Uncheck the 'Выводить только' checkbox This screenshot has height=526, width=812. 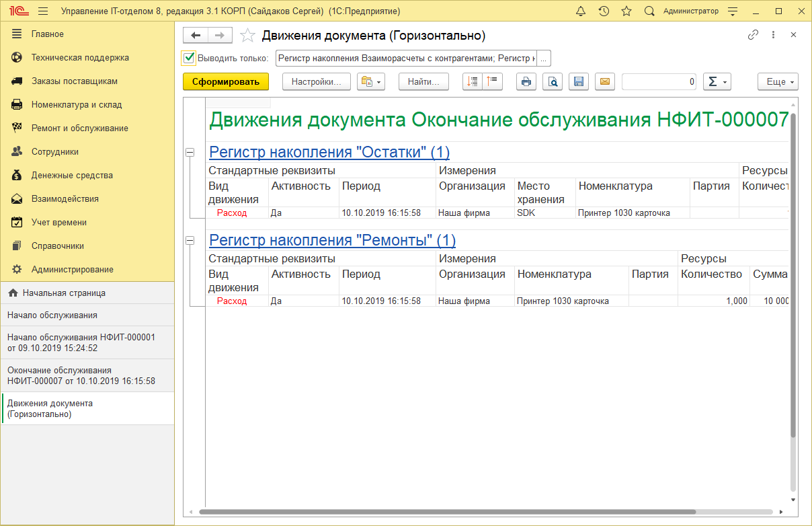click(188, 58)
